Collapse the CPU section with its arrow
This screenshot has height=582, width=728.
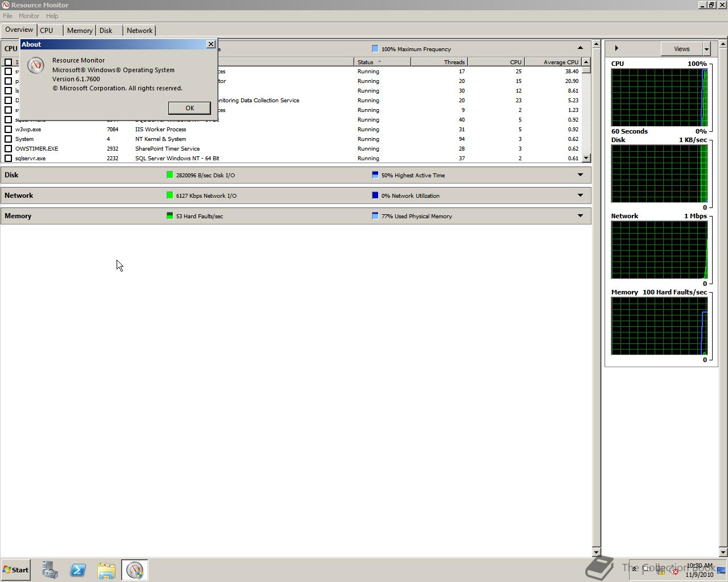pyautogui.click(x=580, y=48)
